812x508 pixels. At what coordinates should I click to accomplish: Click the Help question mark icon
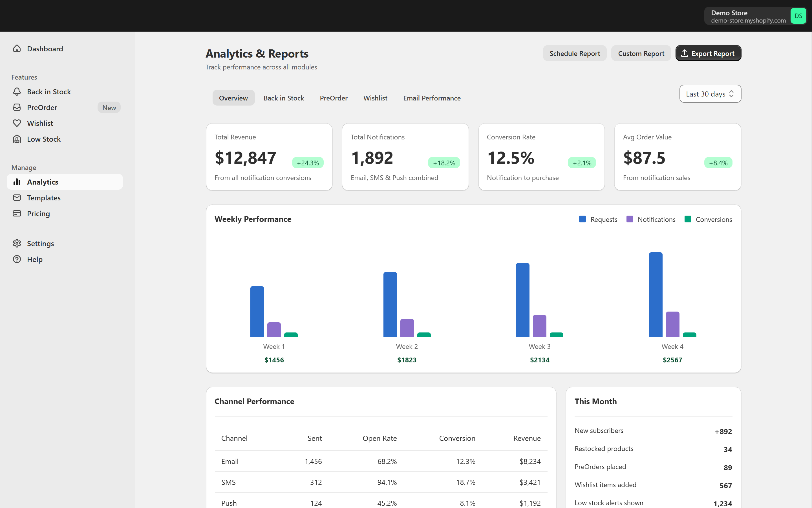(x=17, y=259)
